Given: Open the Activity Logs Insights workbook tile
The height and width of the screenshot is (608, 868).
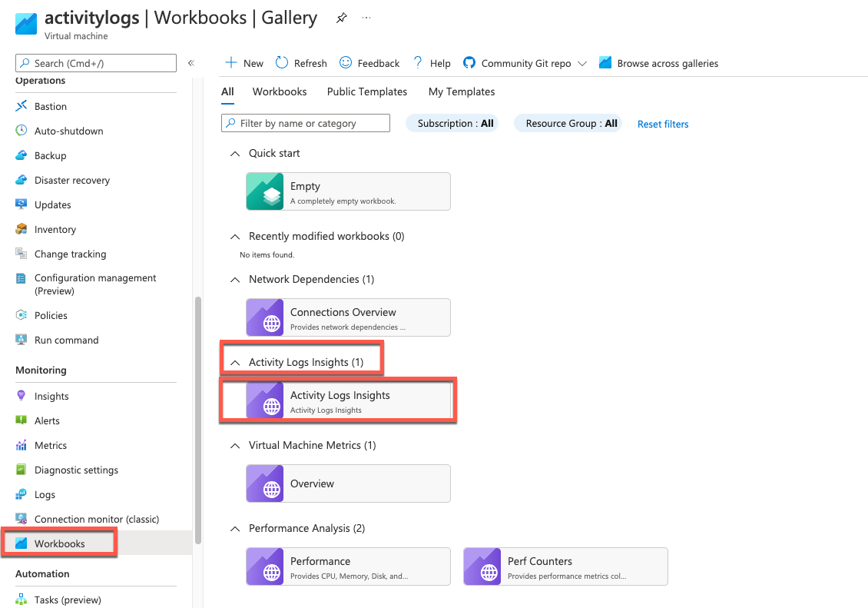Looking at the screenshot, I should click(348, 400).
